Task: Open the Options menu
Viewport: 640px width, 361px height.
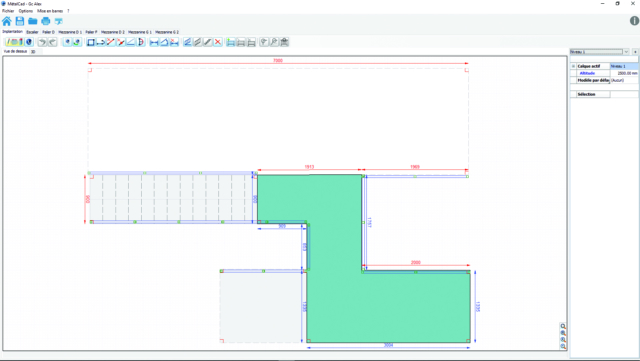Action: [25, 11]
